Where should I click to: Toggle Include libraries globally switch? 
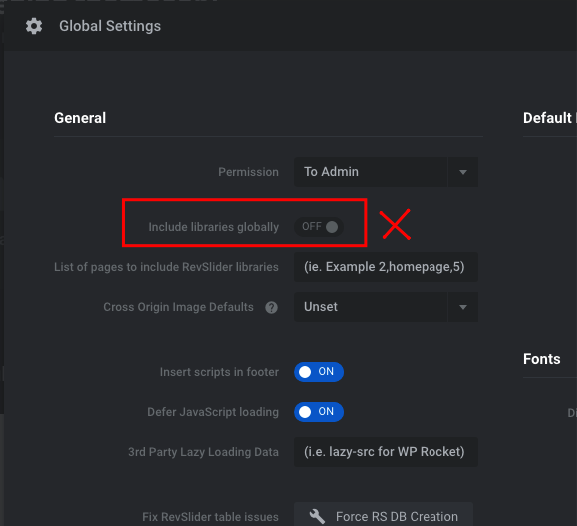coord(319,227)
